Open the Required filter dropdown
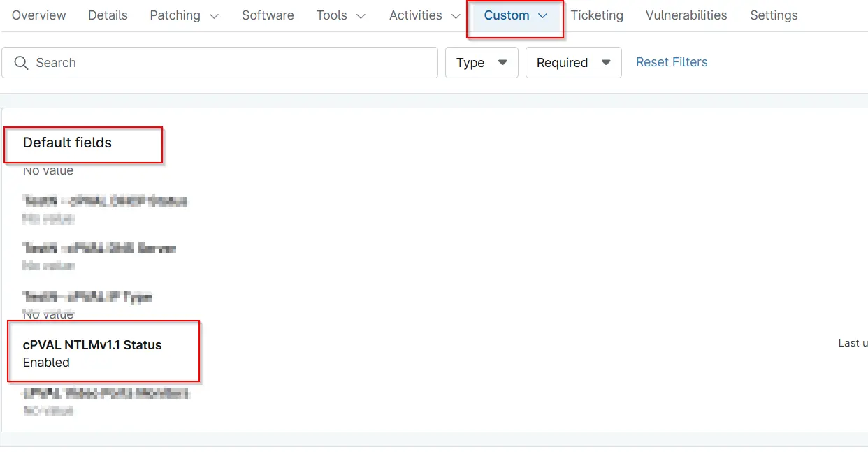The width and height of the screenshot is (868, 452). click(573, 62)
